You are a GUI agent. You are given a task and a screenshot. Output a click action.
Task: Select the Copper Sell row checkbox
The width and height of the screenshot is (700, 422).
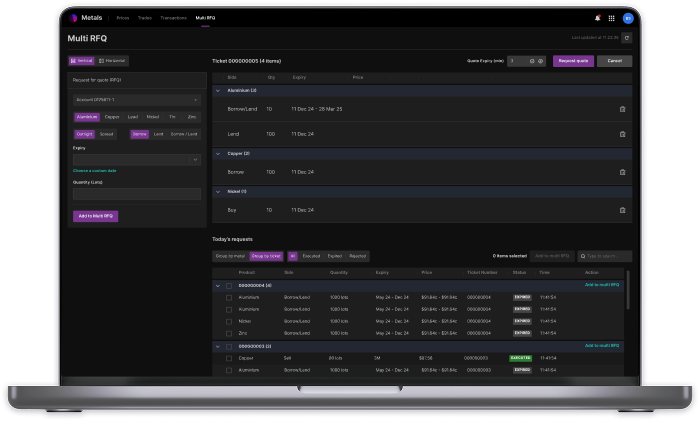tap(229, 357)
